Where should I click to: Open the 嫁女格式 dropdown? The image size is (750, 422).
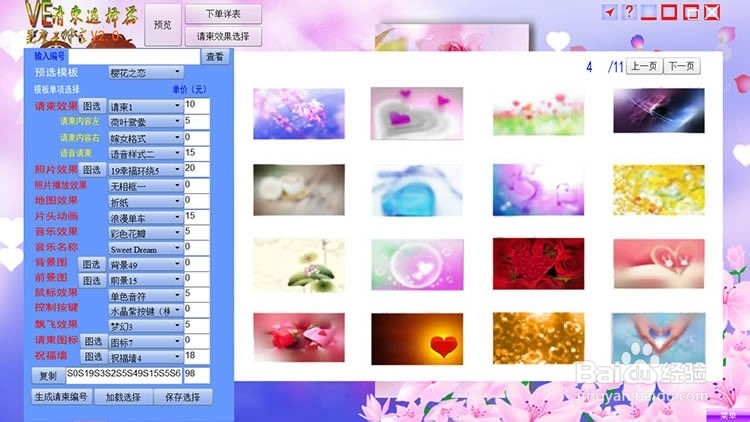click(145, 138)
